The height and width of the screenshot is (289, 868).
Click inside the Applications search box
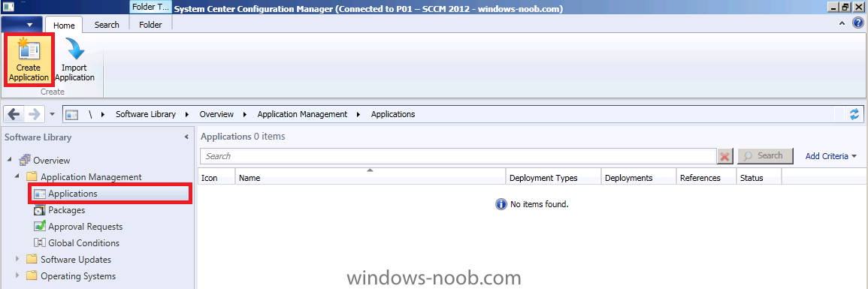(458, 156)
